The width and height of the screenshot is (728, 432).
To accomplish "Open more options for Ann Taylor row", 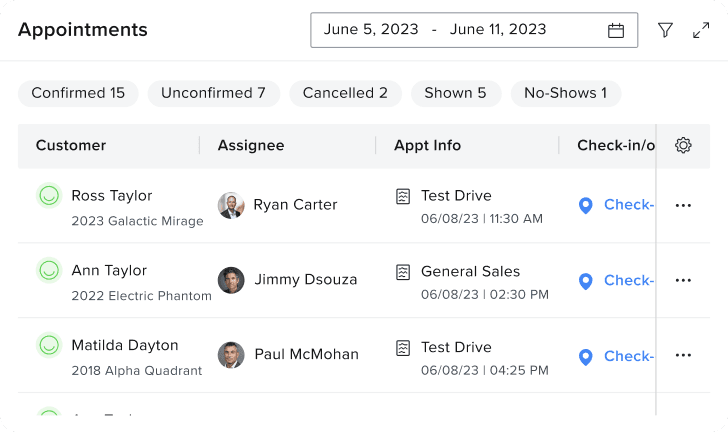I will click(683, 281).
